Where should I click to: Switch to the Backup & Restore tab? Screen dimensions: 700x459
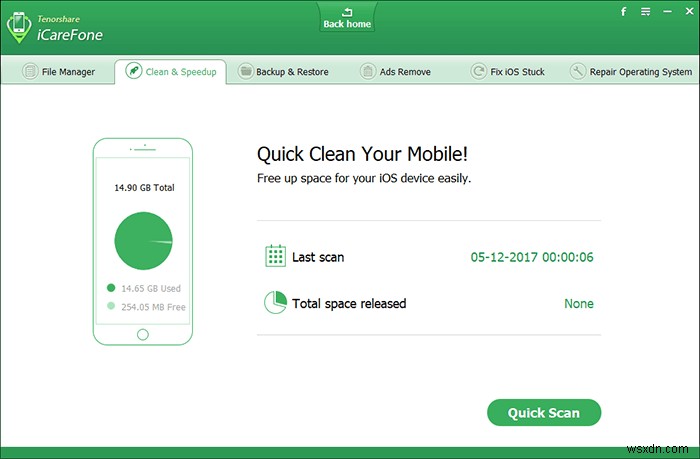[x=283, y=71]
